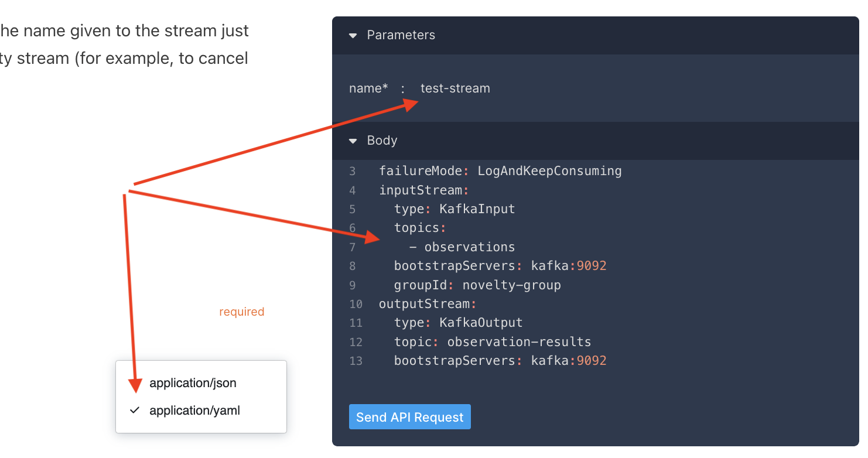Click the orange required label
Viewport: 868px width, 458px height.
coord(241,312)
